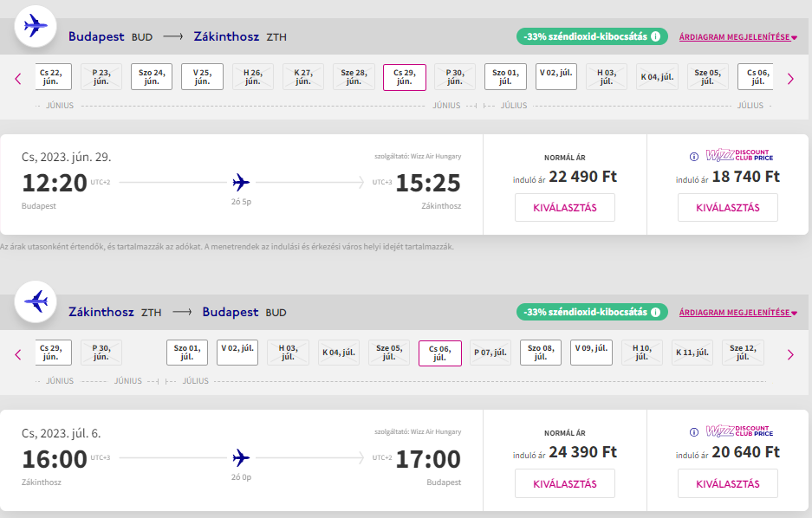The width and height of the screenshot is (812, 518).
Task: Choose normal price 22 490 Ft Kiválasztás
Action: tap(564, 207)
